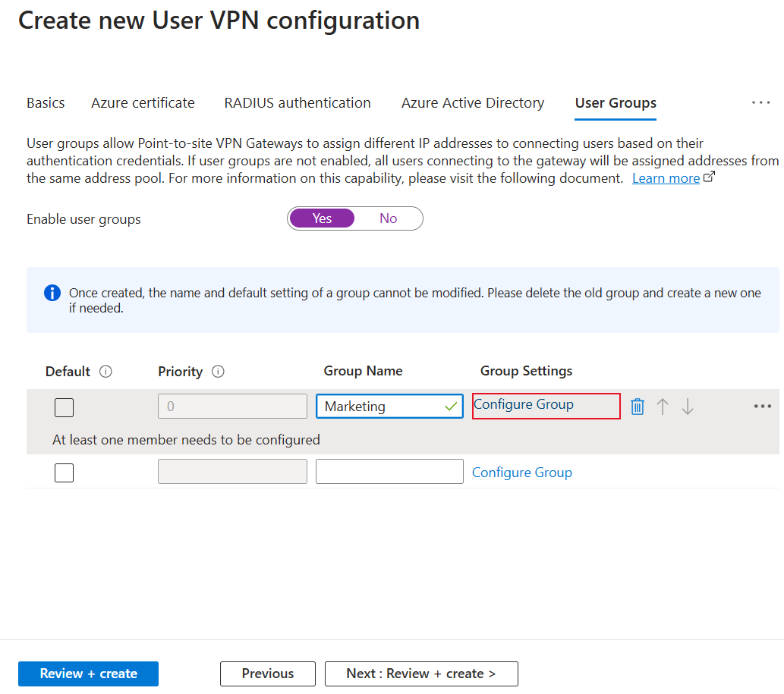Delete the Marketing group with trash icon
The width and height of the screenshot is (784, 694).
(x=638, y=407)
